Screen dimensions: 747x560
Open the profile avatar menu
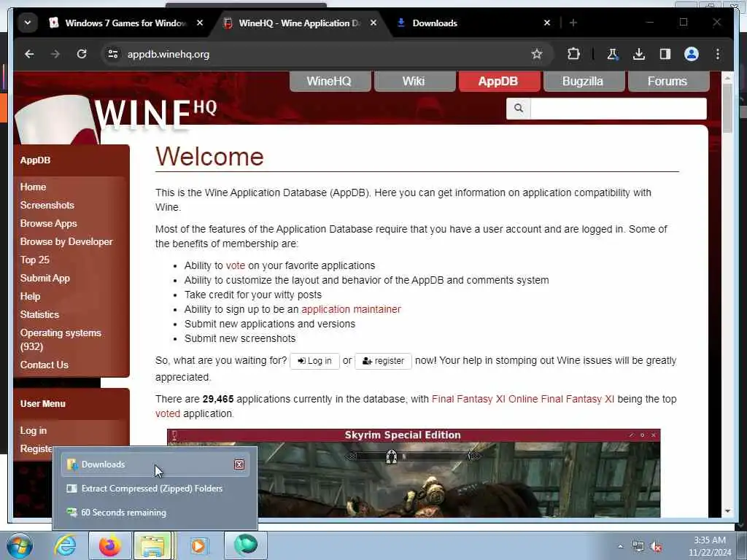(692, 54)
